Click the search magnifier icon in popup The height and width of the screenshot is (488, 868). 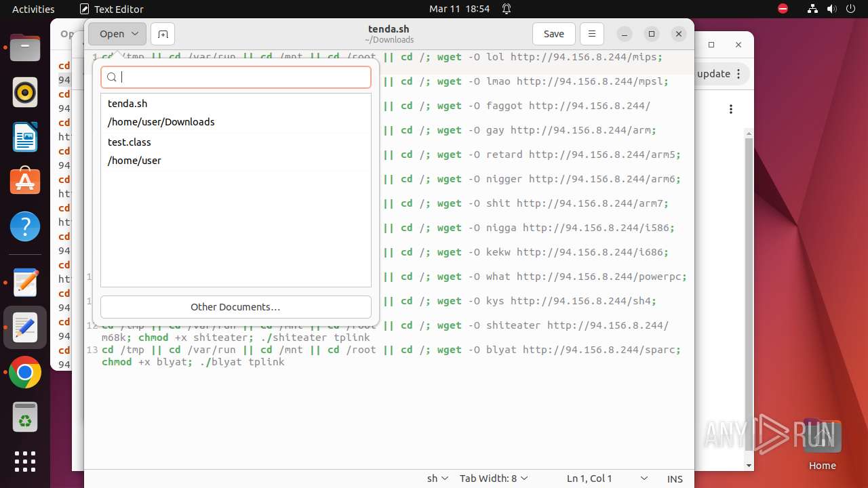[x=112, y=77]
